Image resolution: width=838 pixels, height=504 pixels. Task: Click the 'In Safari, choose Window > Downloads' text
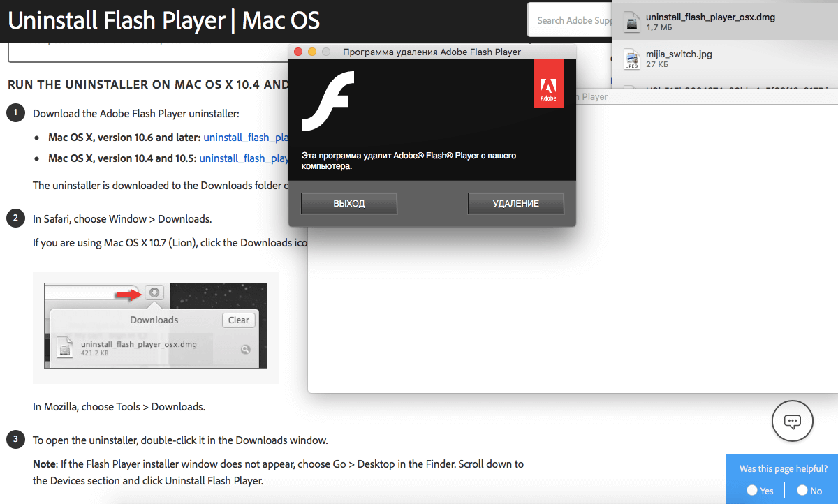coord(122,218)
